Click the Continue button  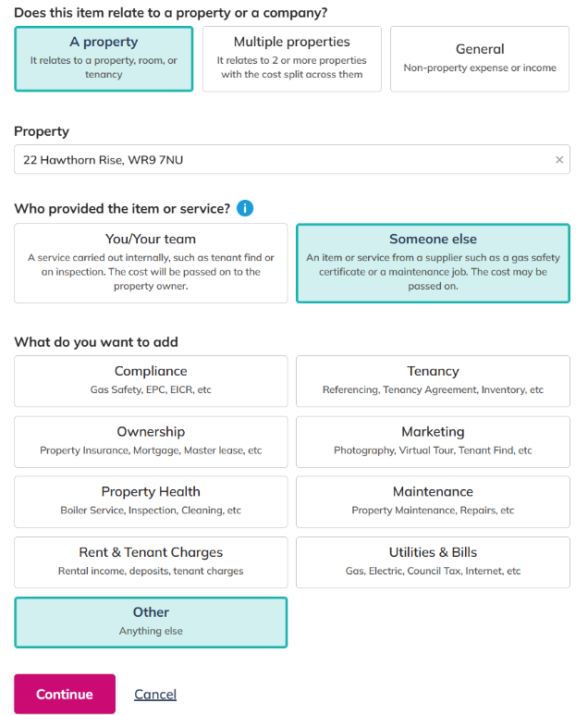tap(65, 694)
